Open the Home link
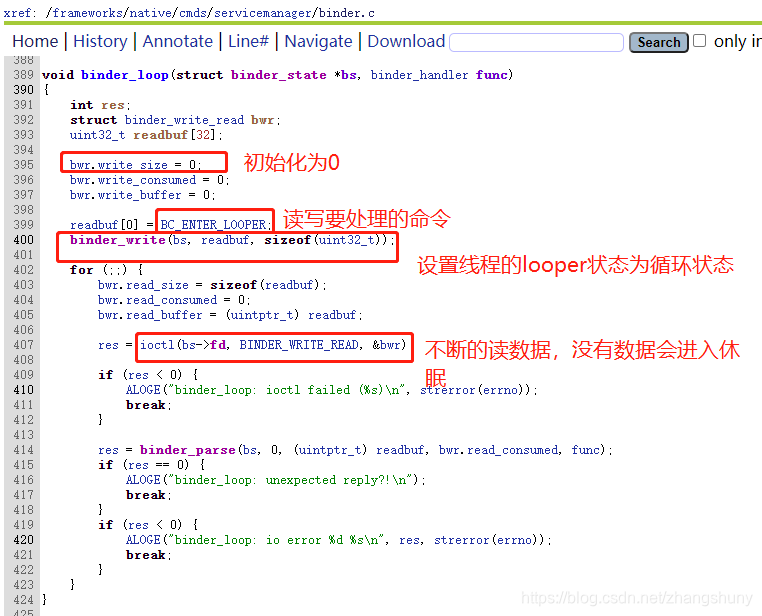This screenshot has width=762, height=616. [35, 41]
